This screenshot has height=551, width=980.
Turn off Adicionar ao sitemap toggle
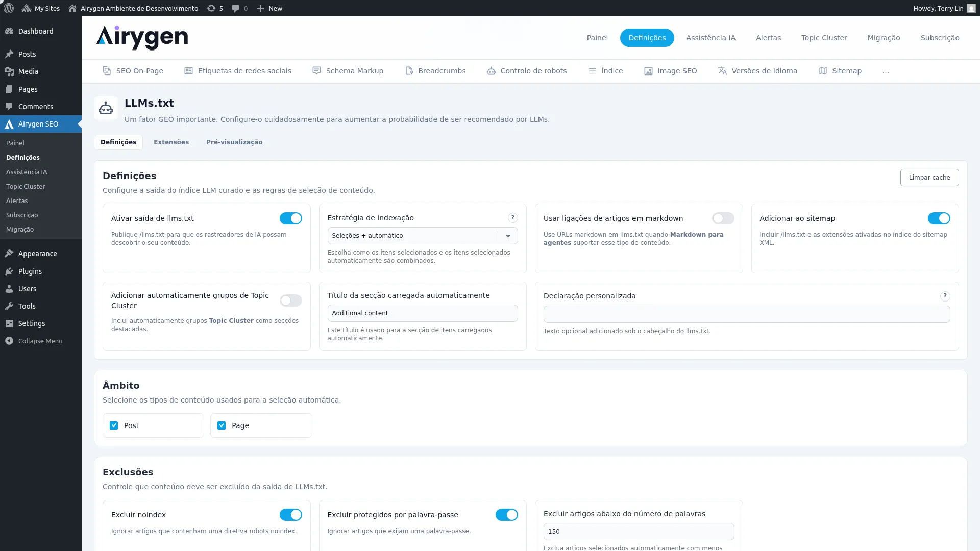(939, 218)
